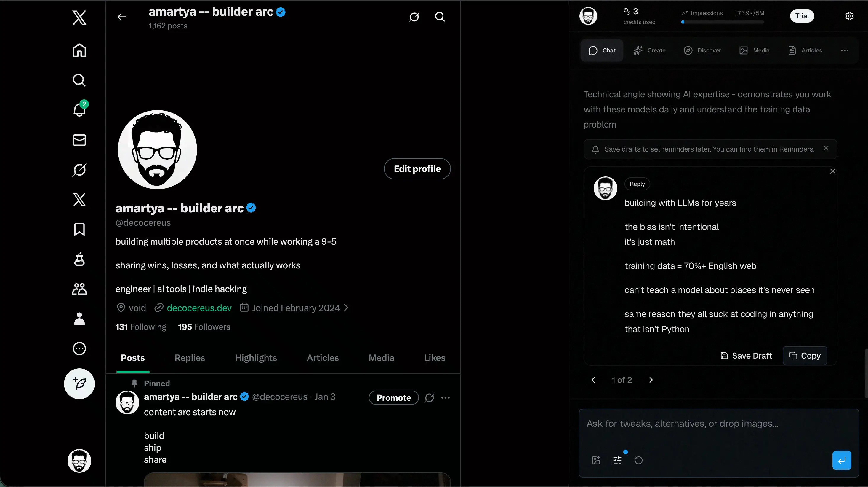Open Communities icon in left sidebar
This screenshot has height=487, width=868.
click(x=79, y=289)
